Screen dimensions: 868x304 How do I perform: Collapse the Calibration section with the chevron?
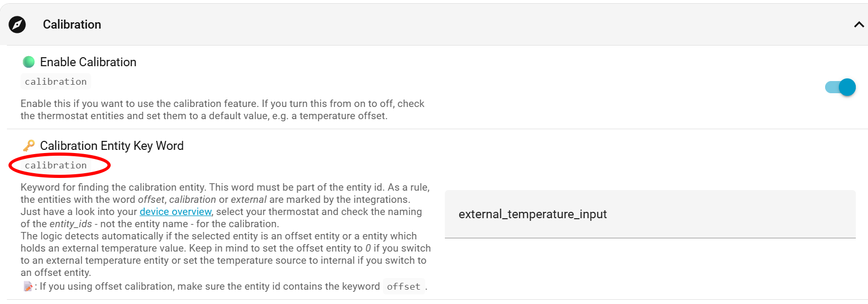[x=858, y=25]
